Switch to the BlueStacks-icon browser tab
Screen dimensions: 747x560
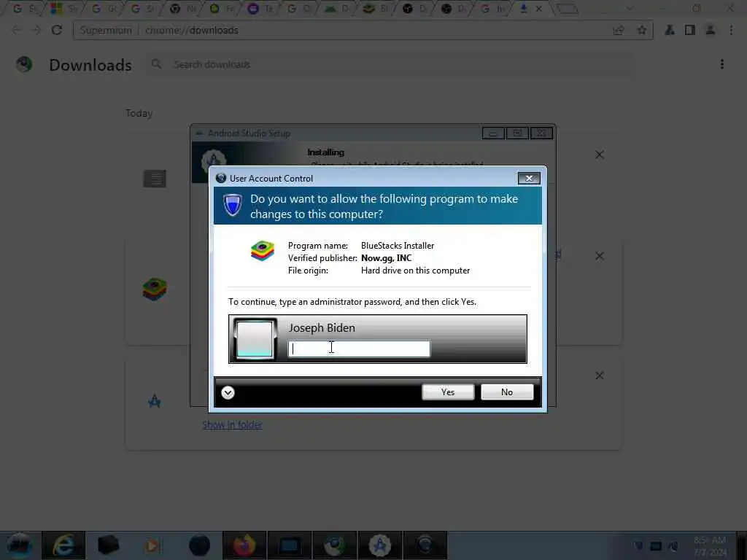click(x=376, y=9)
